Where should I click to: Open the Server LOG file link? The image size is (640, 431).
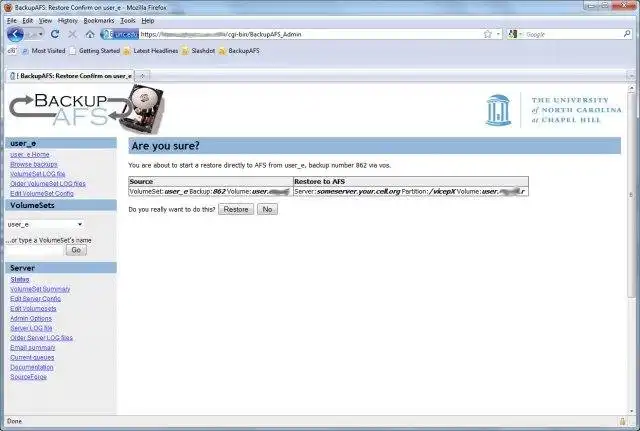pyautogui.click(x=31, y=328)
